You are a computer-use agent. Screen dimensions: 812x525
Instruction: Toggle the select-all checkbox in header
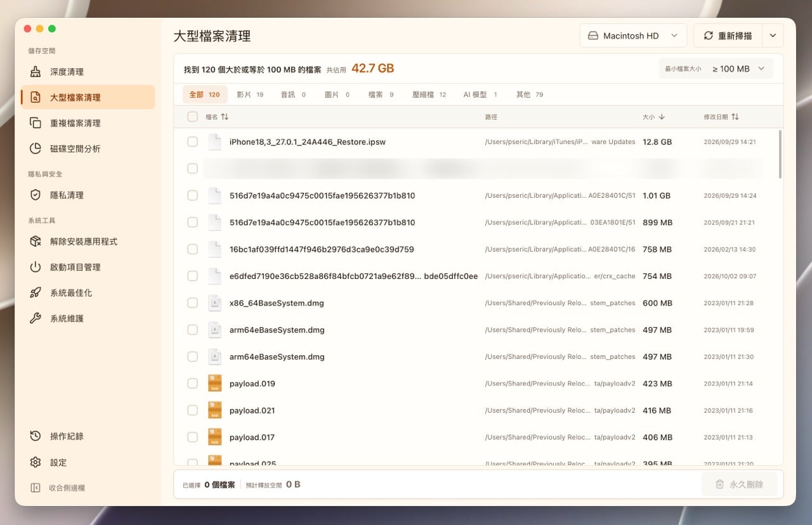click(192, 117)
